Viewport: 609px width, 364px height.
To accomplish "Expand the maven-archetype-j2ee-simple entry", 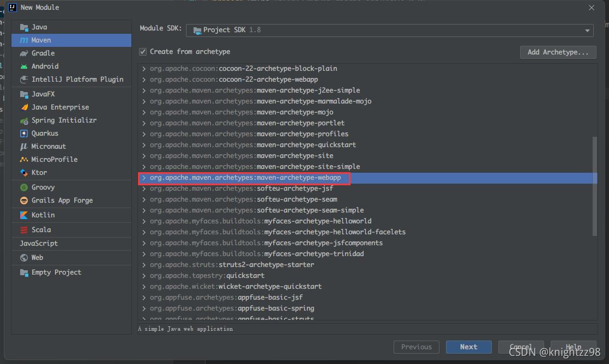I will 144,90.
